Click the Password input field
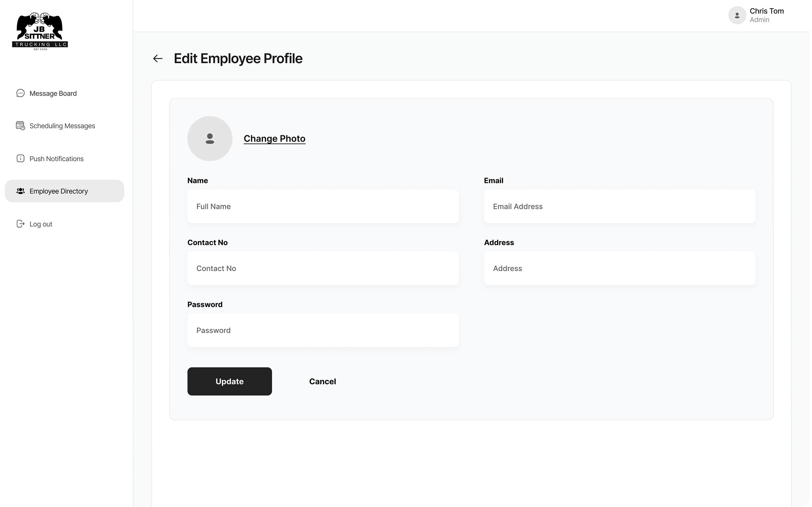The width and height of the screenshot is (812, 507). (x=323, y=330)
